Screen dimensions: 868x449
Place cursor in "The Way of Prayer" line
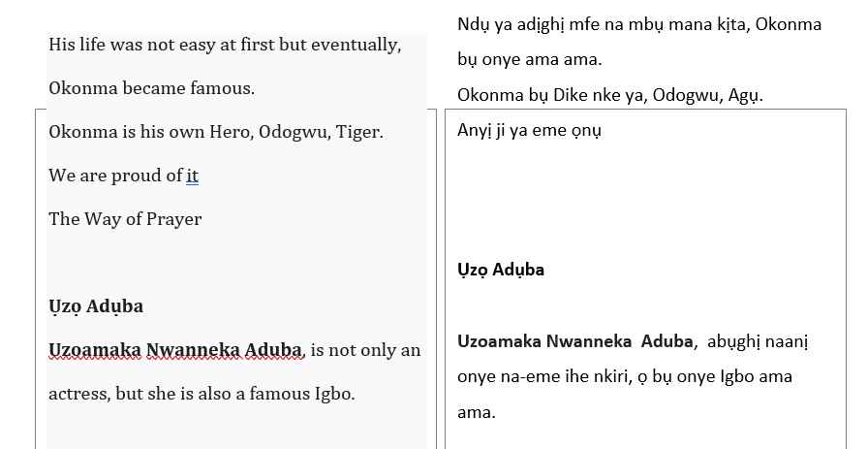coord(125,219)
